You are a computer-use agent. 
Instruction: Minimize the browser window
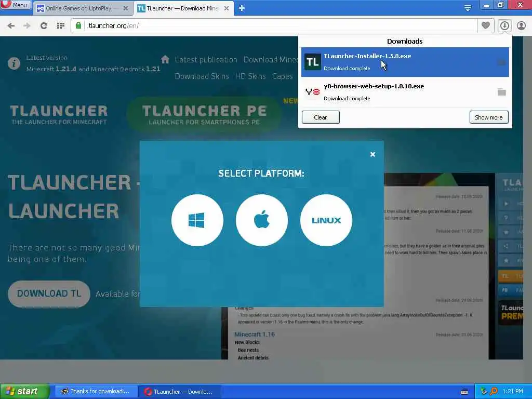click(x=487, y=5)
